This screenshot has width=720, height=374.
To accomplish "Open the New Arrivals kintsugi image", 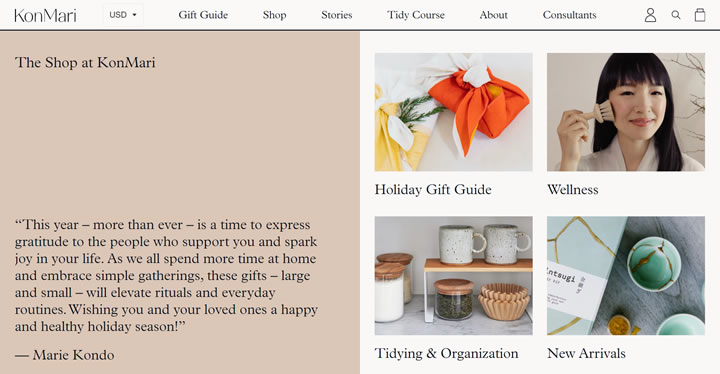I will pos(626,276).
